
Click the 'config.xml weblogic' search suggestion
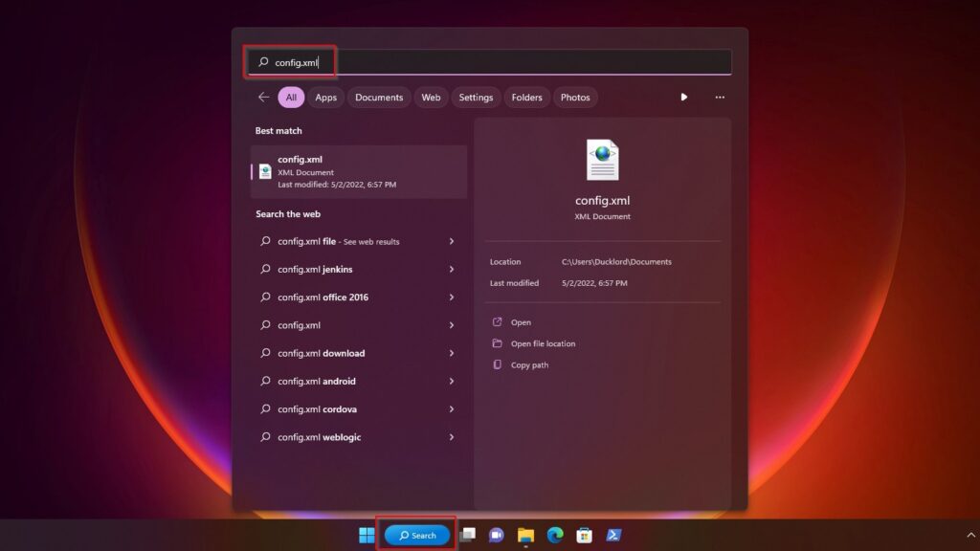pyautogui.click(x=358, y=437)
